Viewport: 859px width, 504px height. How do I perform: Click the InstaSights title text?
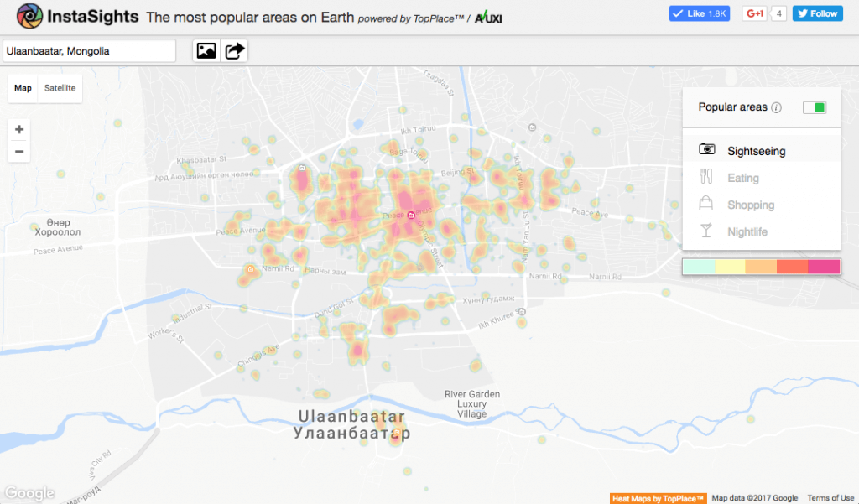pyautogui.click(x=92, y=17)
